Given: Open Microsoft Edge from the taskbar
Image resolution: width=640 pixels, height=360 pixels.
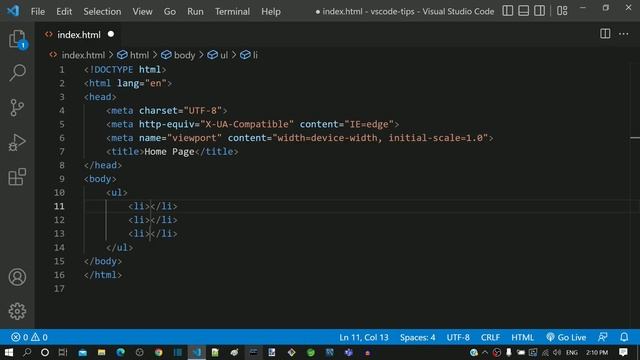Looking at the screenshot, I should click(120, 352).
